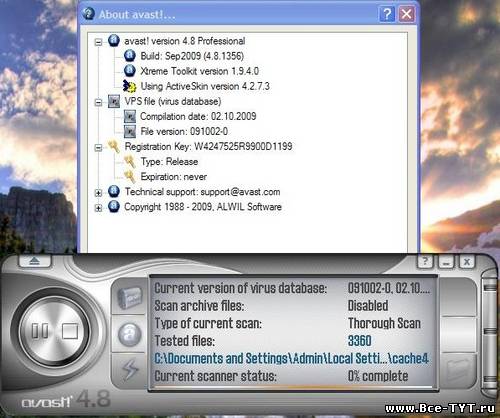This screenshot has width=500, height=418.
Task: Click the avast! version 4.8 Professional text
Action: click(185, 41)
